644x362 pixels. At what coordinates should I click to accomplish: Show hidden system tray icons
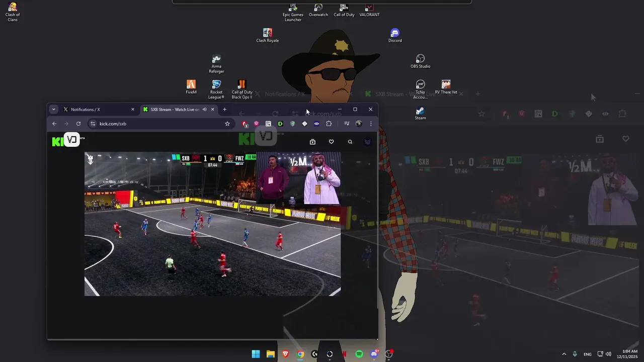[x=563, y=354]
